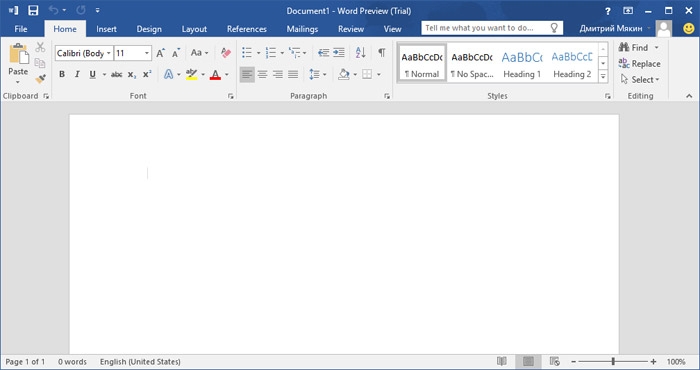Collapse the ribbon with the chevron
Screen dimensions: 700x370
(x=689, y=96)
